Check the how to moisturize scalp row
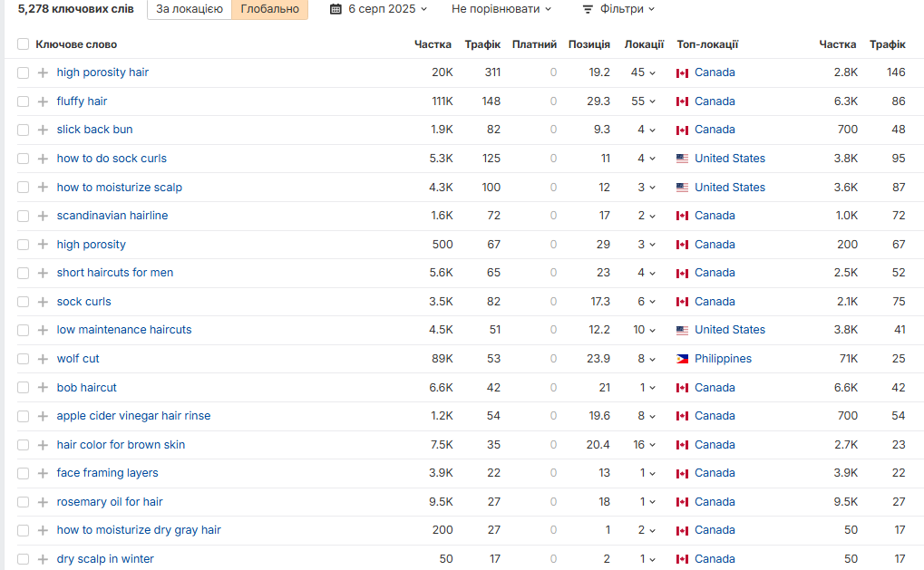The height and width of the screenshot is (570, 924). pos(23,188)
